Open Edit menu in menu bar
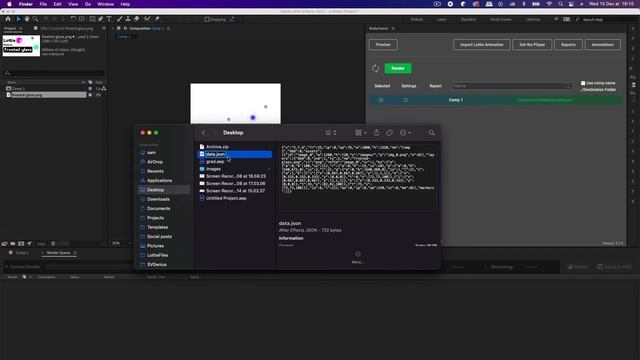This screenshot has height=360, width=640. pos(58,4)
